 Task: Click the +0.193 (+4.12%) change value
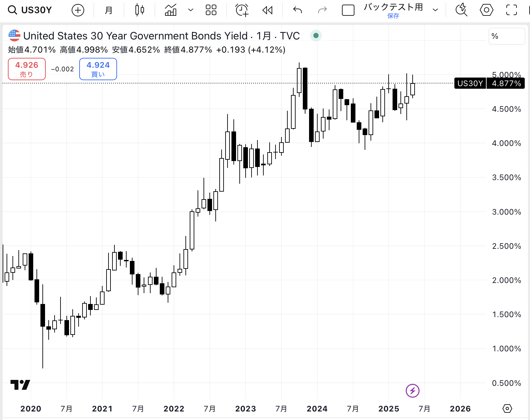click(251, 50)
